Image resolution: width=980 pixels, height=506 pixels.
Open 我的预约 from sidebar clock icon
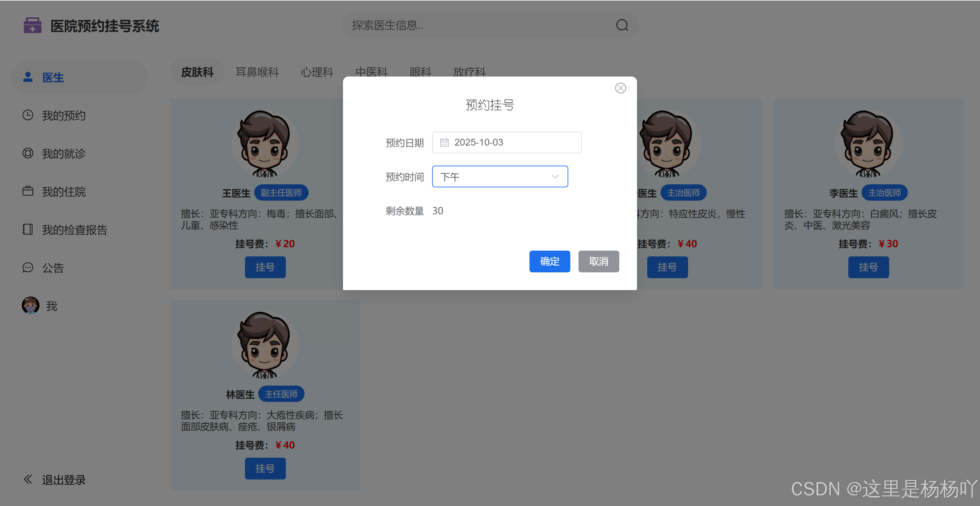pyautogui.click(x=28, y=115)
